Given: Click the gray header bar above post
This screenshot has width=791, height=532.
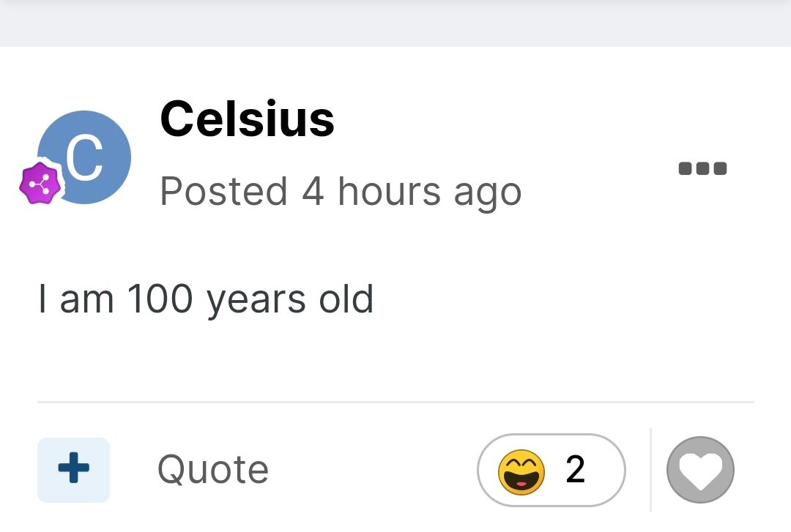Looking at the screenshot, I should tap(395, 22).
